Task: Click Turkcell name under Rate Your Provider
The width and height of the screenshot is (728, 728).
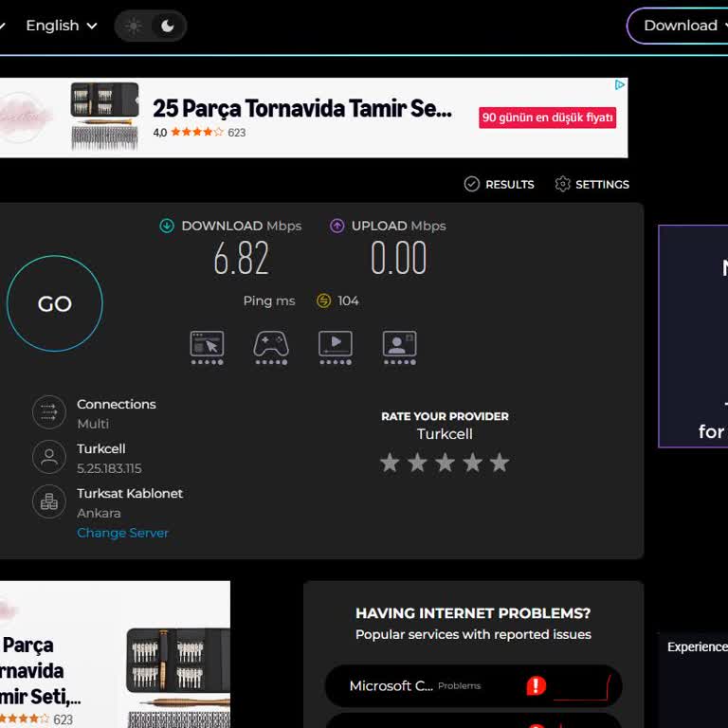Action: click(445, 434)
